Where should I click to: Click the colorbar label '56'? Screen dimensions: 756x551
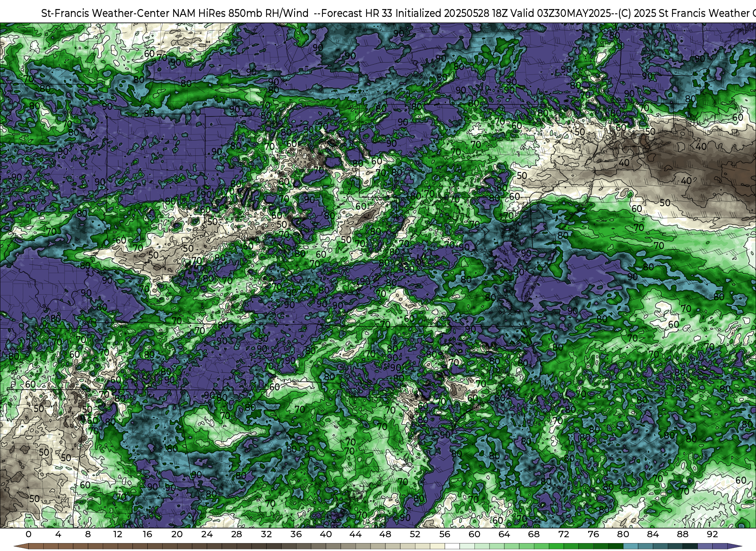click(x=445, y=534)
